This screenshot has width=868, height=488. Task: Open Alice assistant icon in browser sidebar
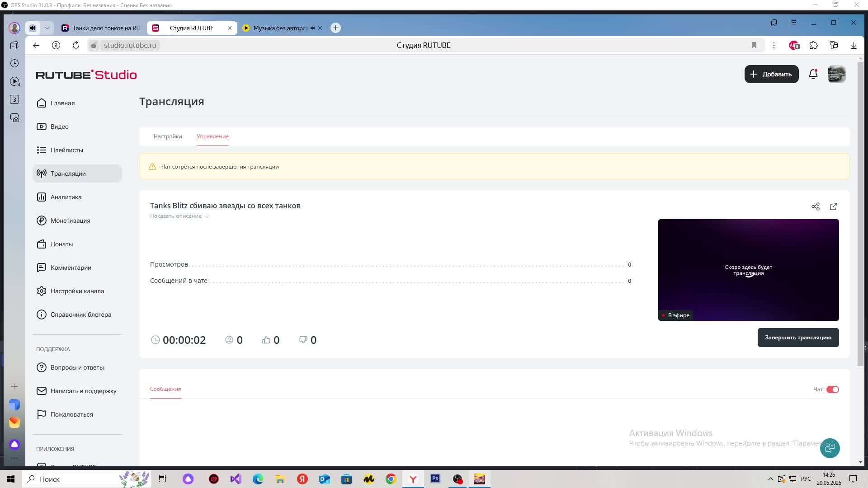point(14,445)
